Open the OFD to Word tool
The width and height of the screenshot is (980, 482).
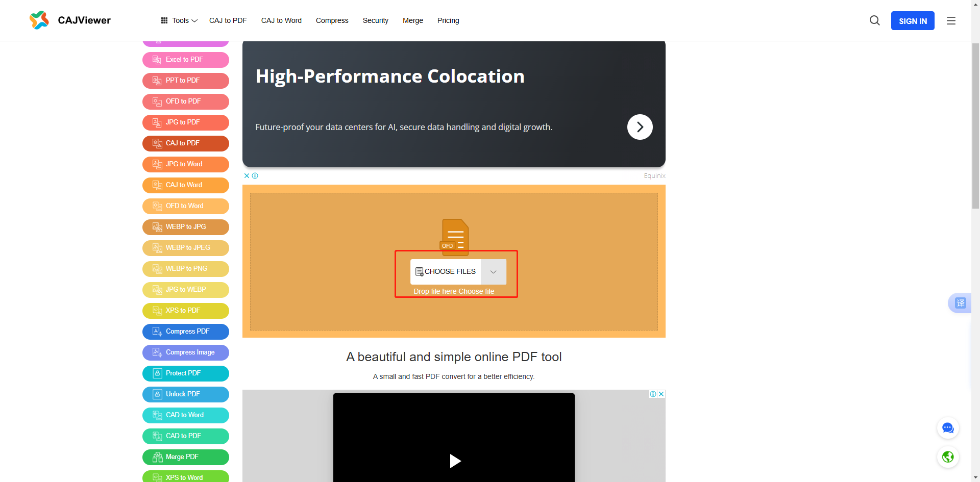tap(186, 206)
